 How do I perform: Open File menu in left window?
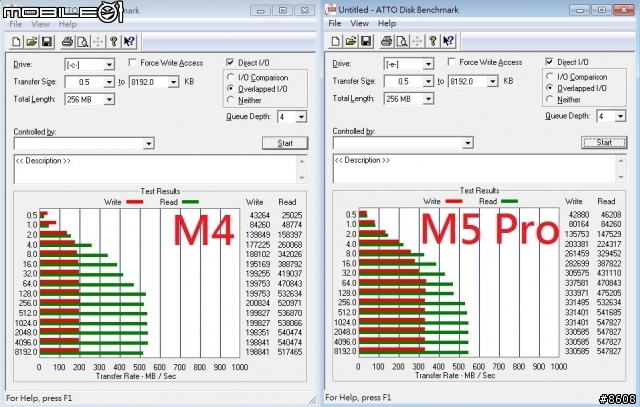(16, 24)
